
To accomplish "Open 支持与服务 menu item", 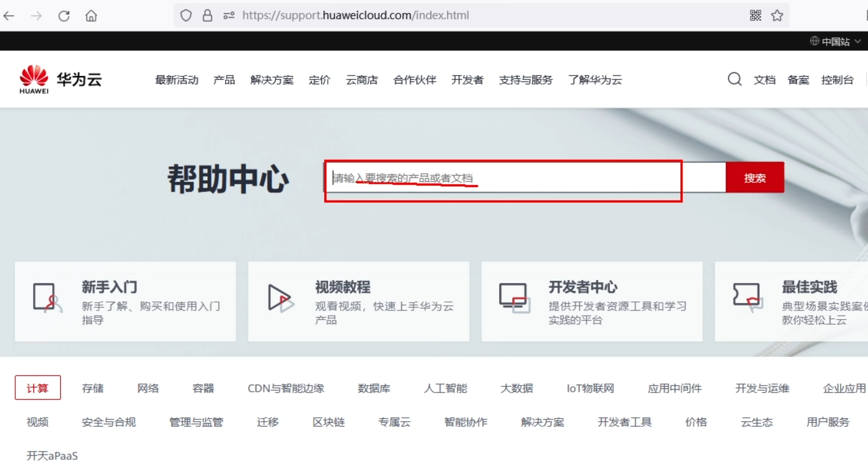I will click(x=526, y=80).
